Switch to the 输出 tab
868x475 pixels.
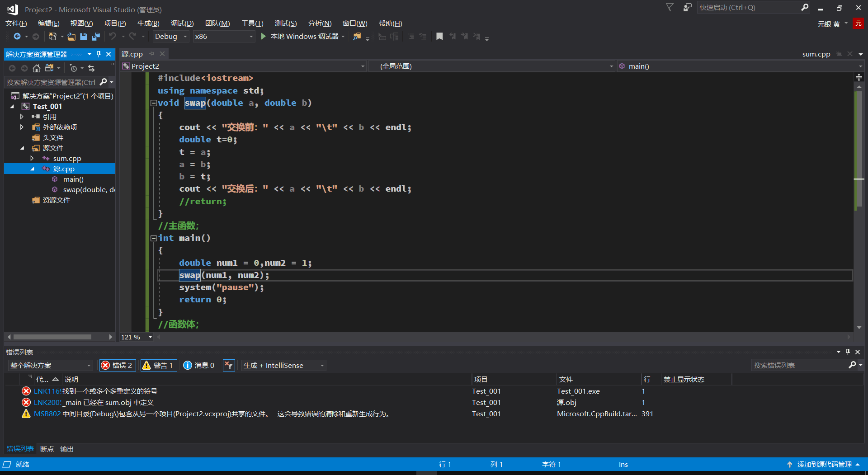(x=67, y=449)
